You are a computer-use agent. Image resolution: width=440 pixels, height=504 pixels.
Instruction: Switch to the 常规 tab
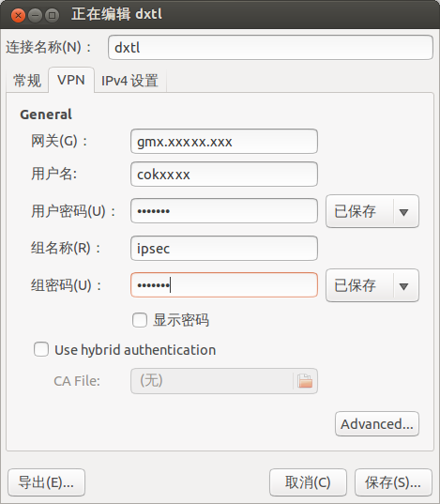pyautogui.click(x=27, y=81)
